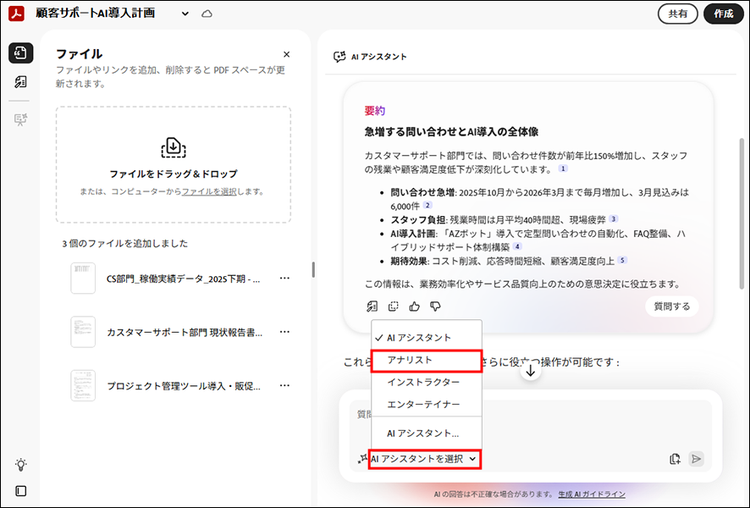
Task: Click the chat panel vertical scrollbar
Action: [742, 214]
